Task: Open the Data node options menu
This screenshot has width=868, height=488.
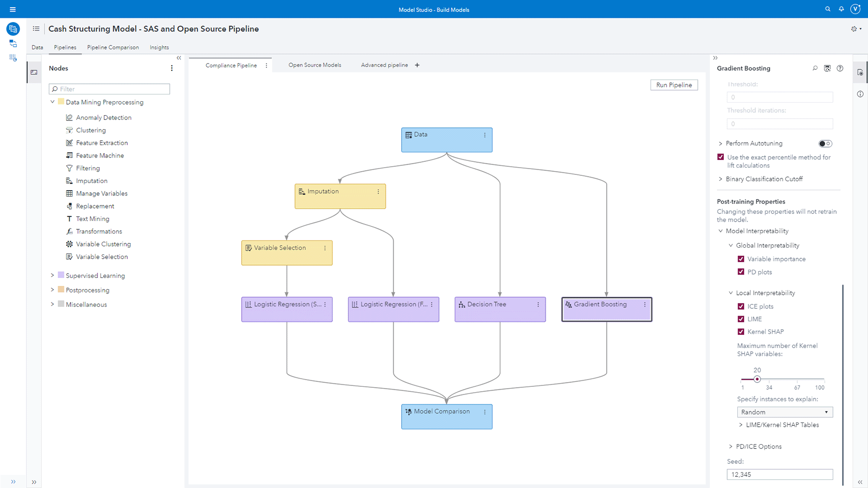Action: coord(485,135)
